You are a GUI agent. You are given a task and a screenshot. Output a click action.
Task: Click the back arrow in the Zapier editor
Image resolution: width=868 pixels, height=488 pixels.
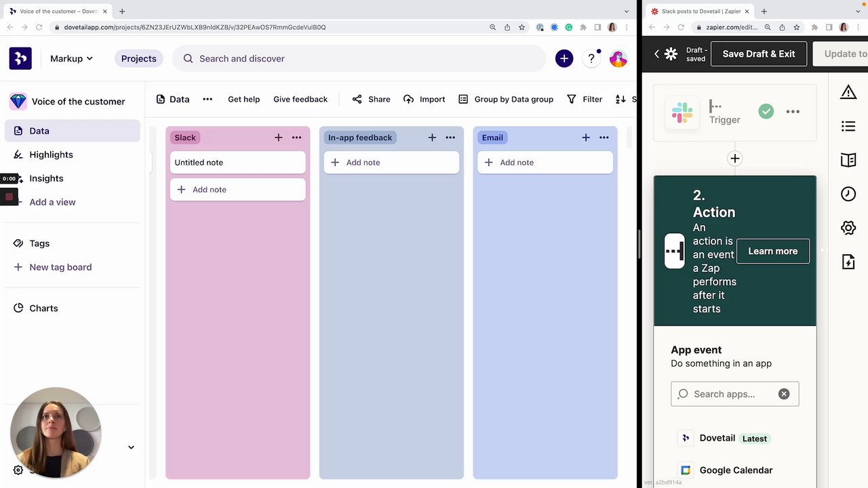(656, 54)
